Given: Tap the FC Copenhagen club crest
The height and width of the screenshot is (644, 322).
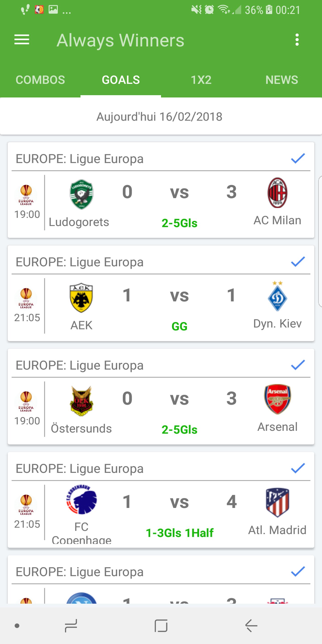Looking at the screenshot, I should 81,500.
